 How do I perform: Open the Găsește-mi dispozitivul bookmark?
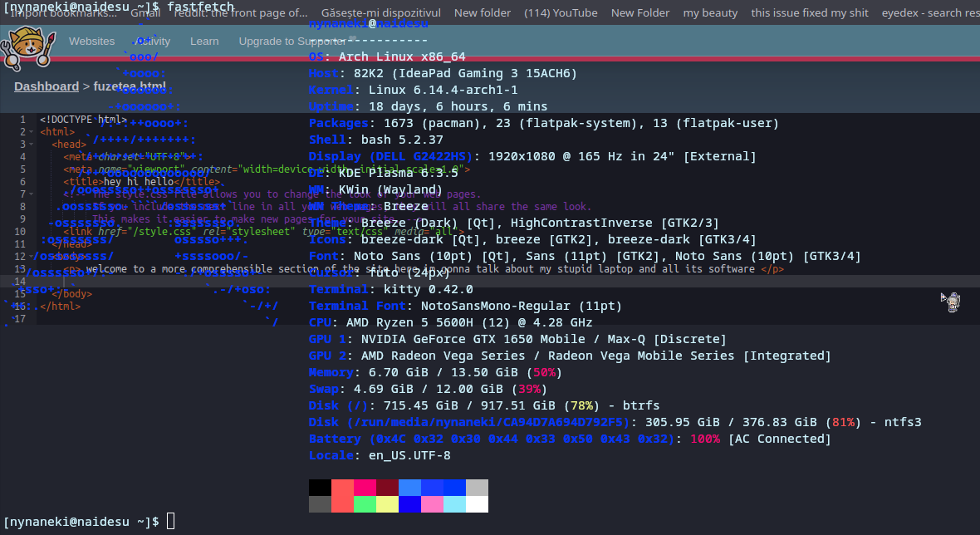point(380,12)
